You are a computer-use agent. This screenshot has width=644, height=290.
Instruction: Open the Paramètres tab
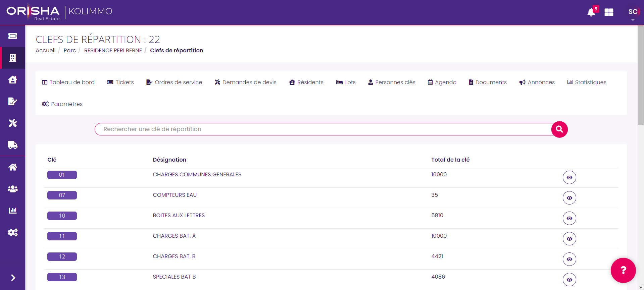(x=62, y=104)
